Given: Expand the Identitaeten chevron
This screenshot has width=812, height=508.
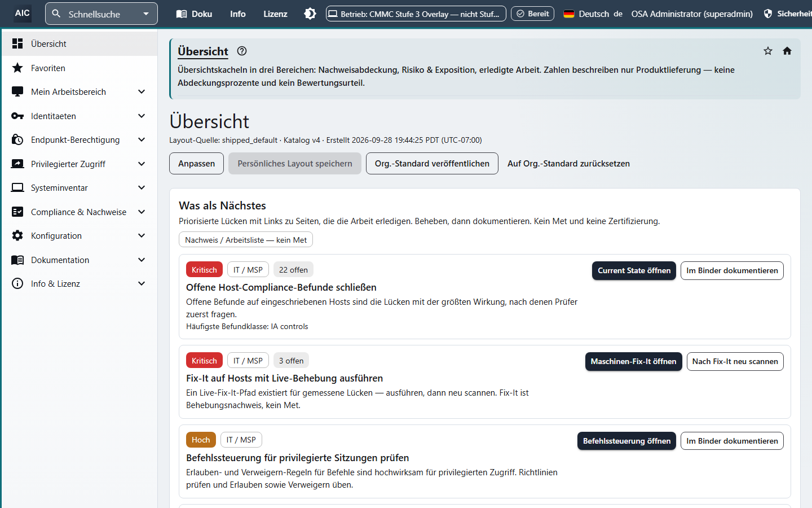Looking at the screenshot, I should coord(142,116).
